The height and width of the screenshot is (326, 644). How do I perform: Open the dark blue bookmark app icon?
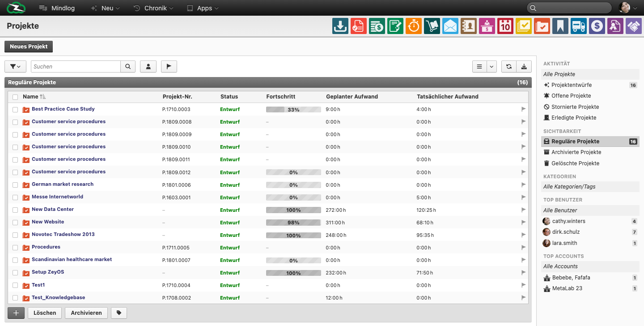click(x=560, y=26)
